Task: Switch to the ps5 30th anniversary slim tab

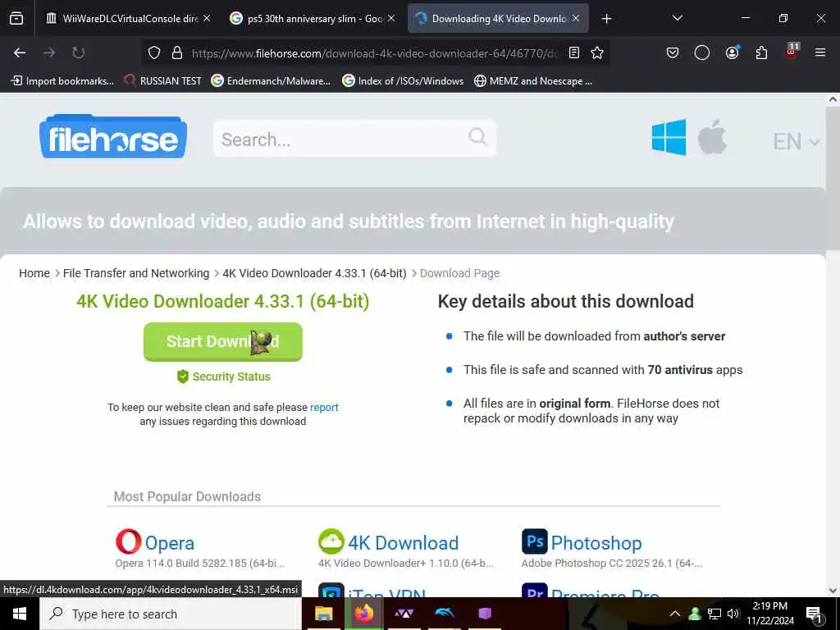Action: [x=313, y=18]
